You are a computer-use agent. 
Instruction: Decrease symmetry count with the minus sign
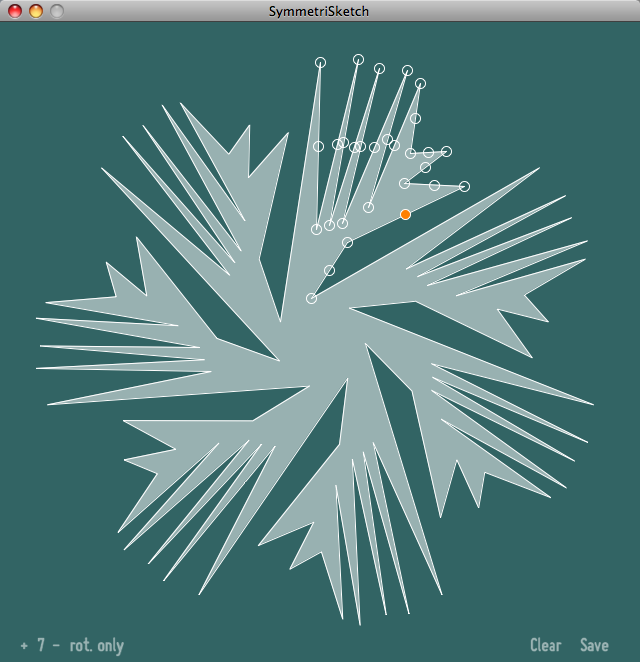pos(57,646)
